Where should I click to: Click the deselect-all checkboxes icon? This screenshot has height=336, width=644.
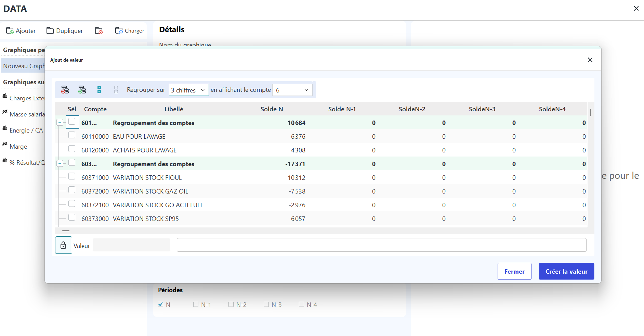(x=116, y=90)
